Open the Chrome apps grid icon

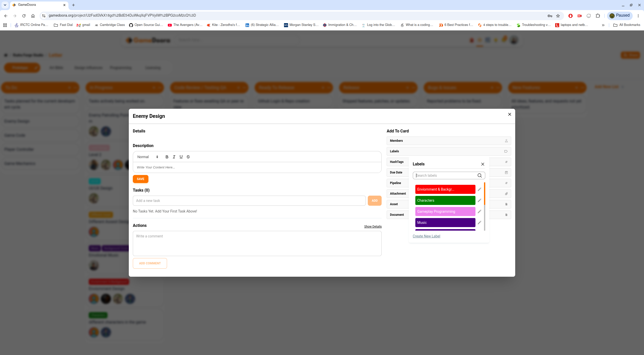coord(5,25)
